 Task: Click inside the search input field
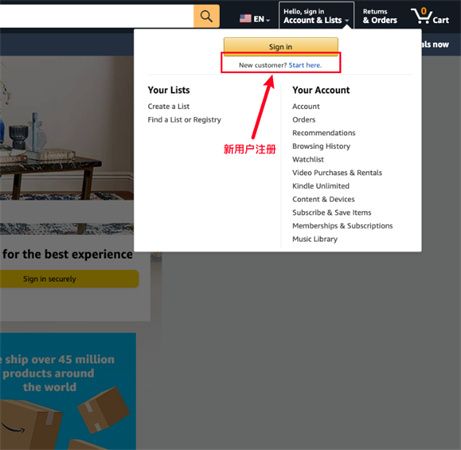coord(97,16)
